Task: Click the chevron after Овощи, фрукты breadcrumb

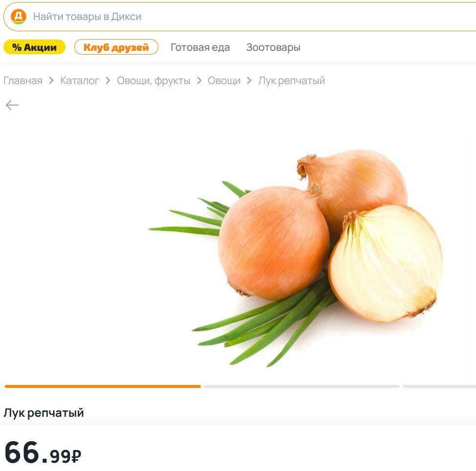Action: pyautogui.click(x=199, y=81)
